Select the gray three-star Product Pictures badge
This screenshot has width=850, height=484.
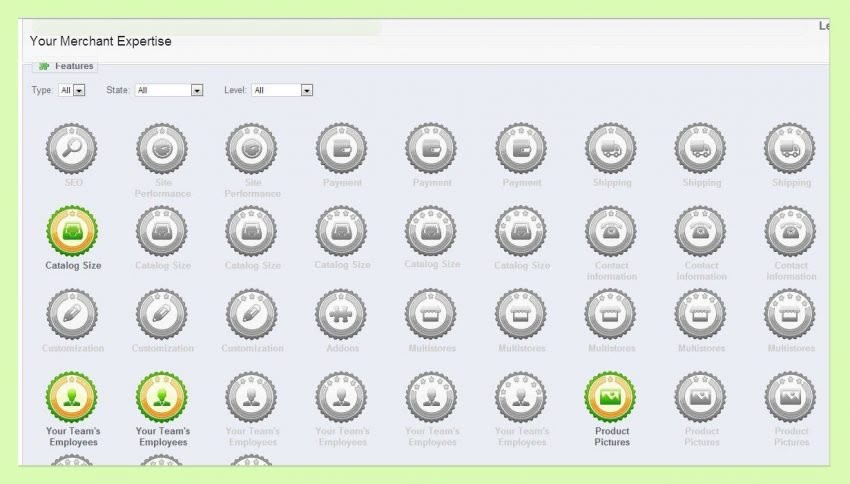tap(790, 397)
